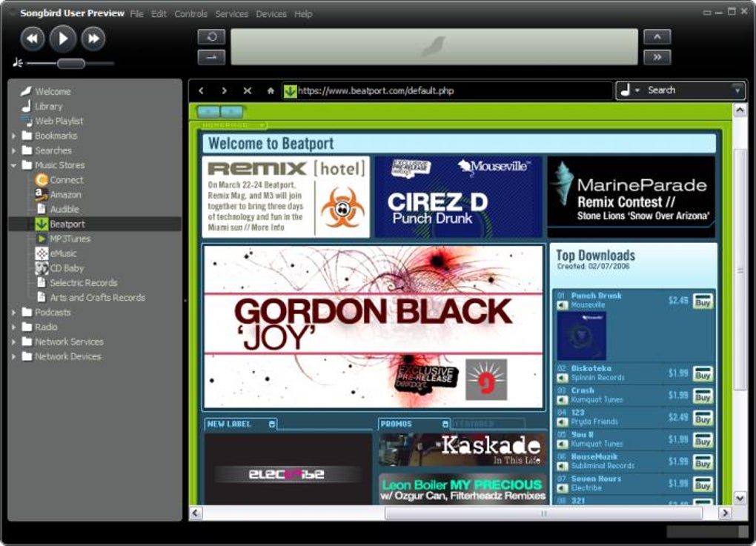Click the double-chevron button beside display

point(657,57)
